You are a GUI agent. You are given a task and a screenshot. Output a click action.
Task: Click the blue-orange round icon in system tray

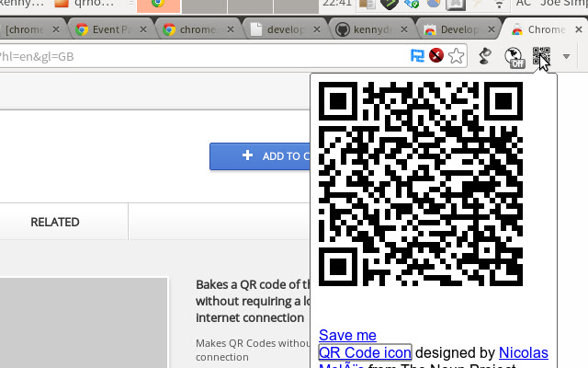click(x=434, y=4)
